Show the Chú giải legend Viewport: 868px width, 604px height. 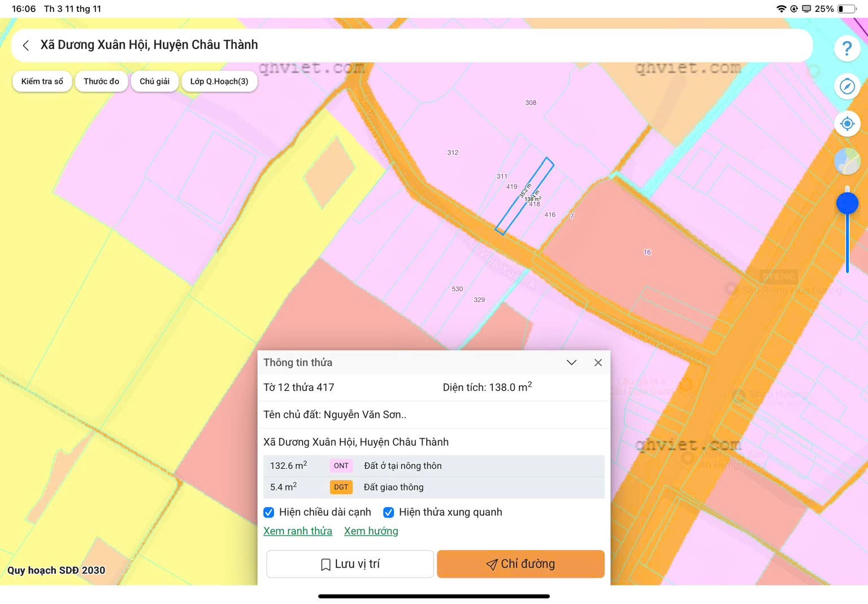point(154,81)
